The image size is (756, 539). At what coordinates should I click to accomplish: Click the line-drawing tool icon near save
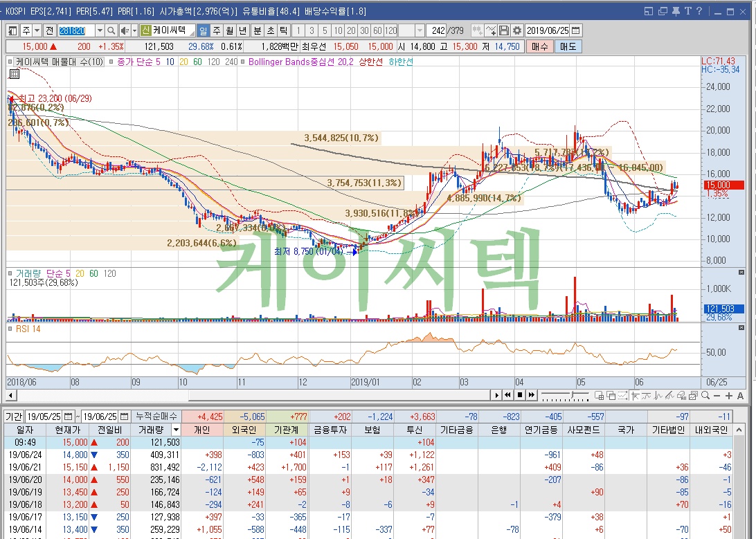(x=491, y=31)
